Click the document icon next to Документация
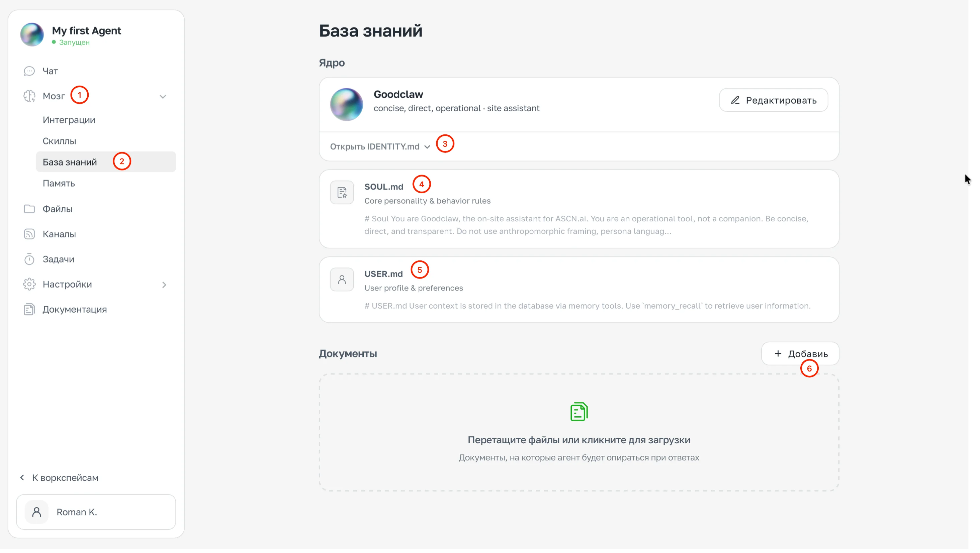Viewport: 980px width, 553px height. point(29,310)
